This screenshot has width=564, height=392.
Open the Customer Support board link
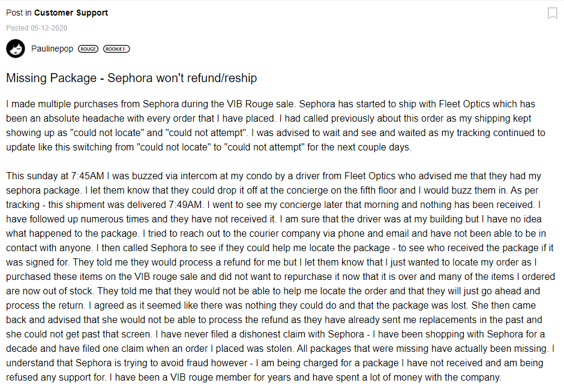(71, 13)
